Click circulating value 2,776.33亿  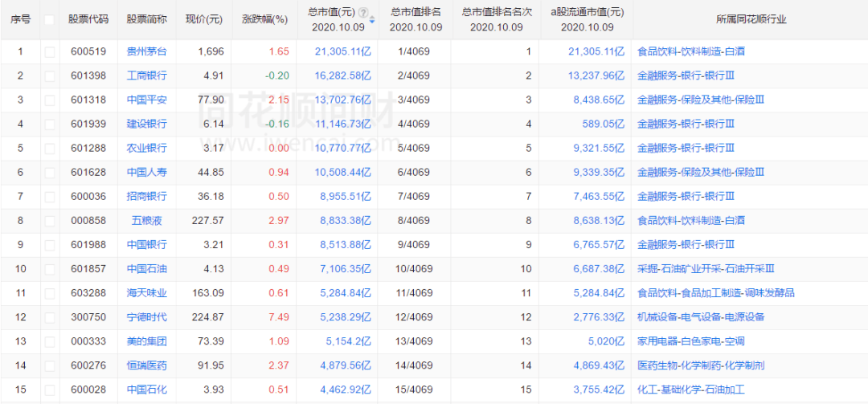(599, 317)
